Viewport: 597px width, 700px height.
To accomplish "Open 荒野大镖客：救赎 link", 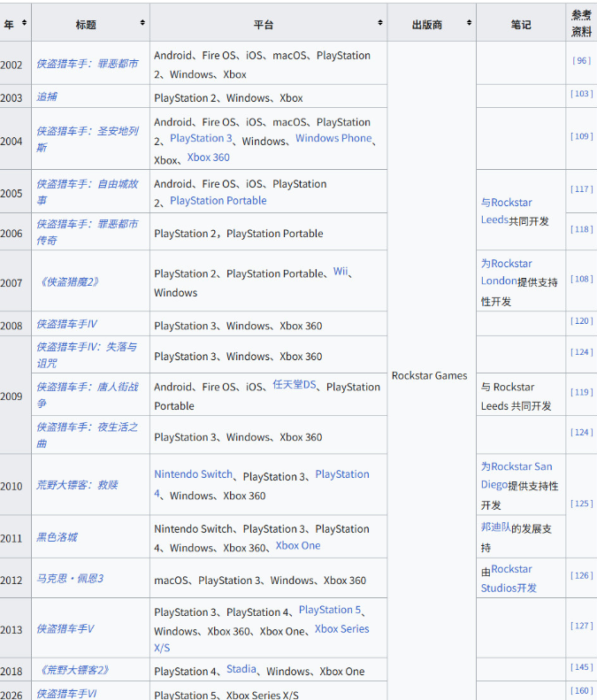I will tap(77, 485).
